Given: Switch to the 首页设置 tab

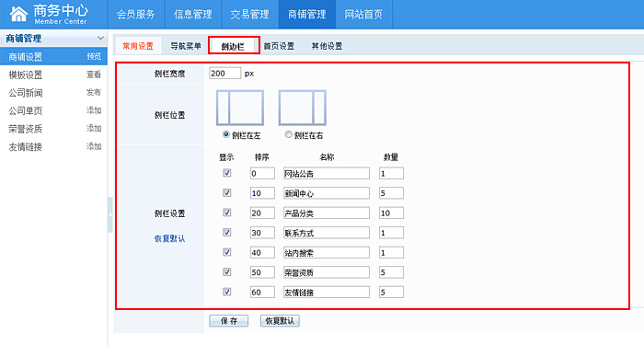Looking at the screenshot, I should pyautogui.click(x=279, y=46).
